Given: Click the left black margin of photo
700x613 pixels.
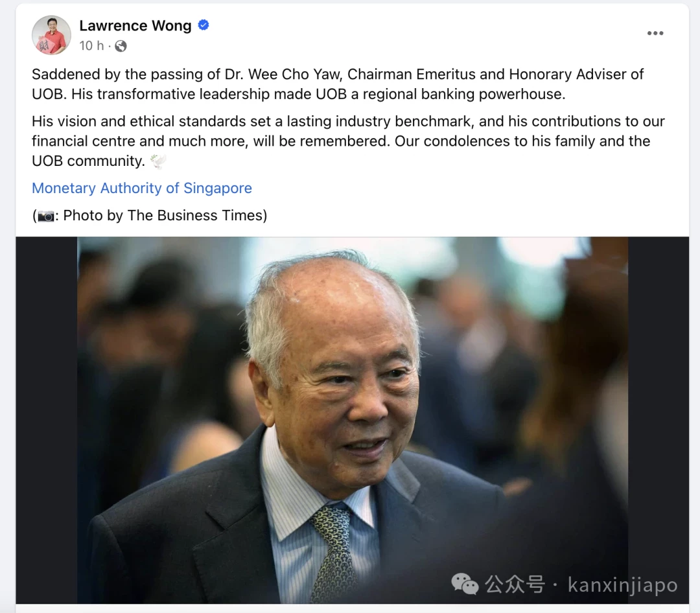Looking at the screenshot, I should (47, 420).
